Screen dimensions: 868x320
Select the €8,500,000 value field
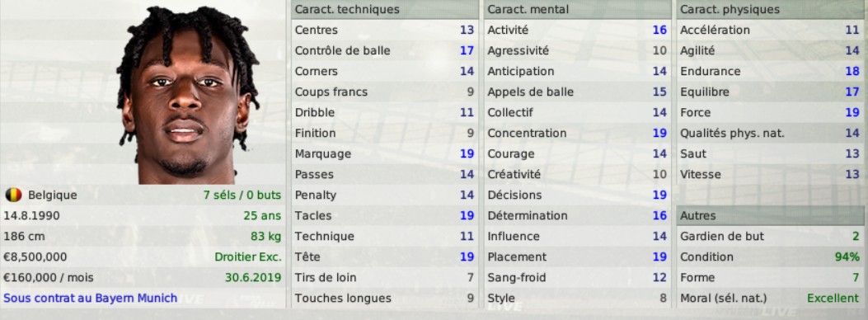pos(35,256)
